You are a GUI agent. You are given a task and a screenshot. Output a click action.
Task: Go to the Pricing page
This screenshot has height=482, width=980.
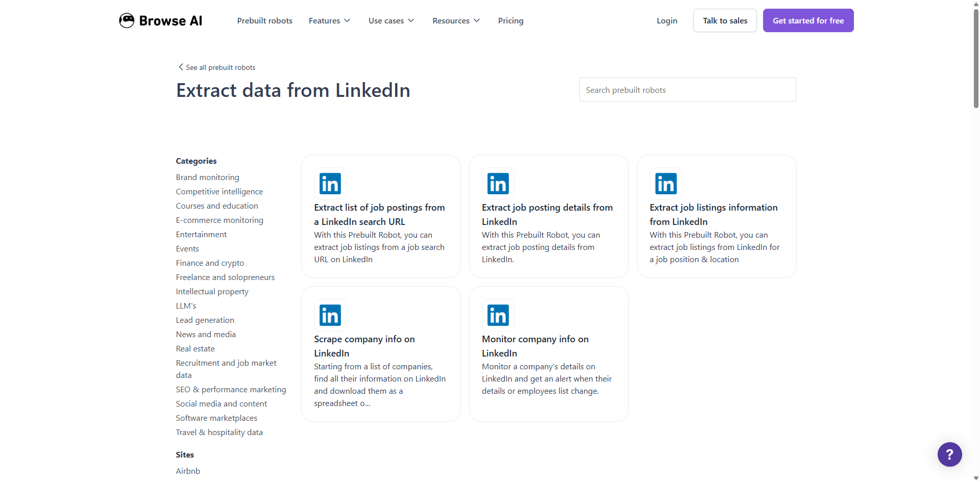point(510,21)
